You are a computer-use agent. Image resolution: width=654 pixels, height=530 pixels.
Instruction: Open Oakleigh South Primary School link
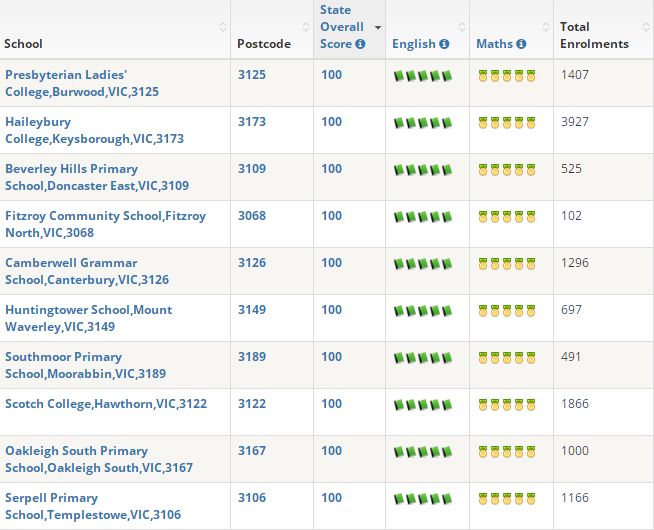coord(99,459)
